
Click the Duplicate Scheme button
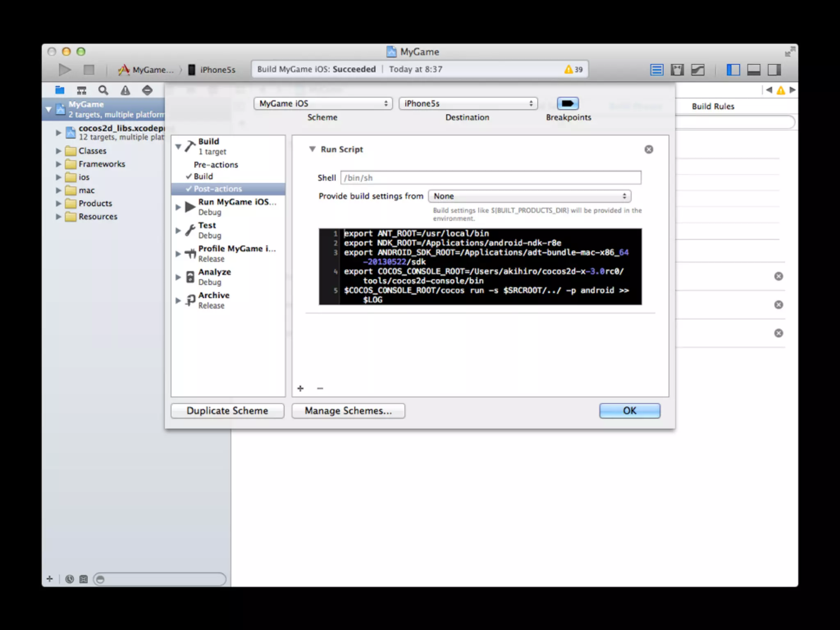227,411
